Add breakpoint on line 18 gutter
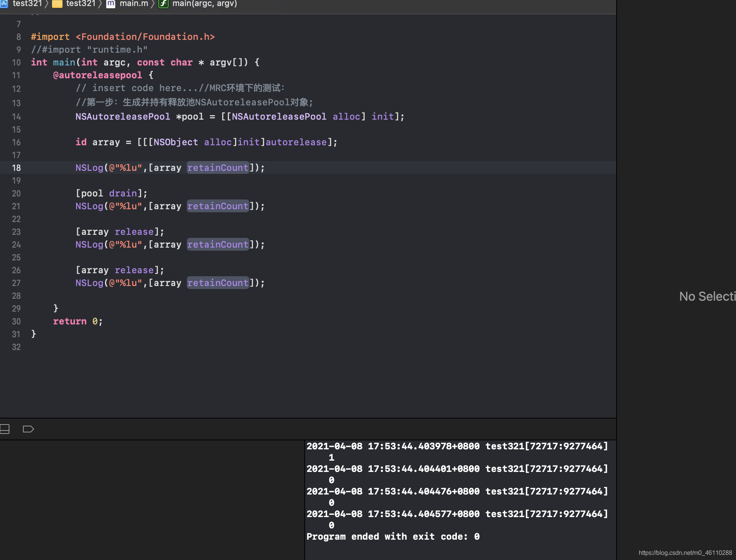The image size is (736, 560). 16,168
